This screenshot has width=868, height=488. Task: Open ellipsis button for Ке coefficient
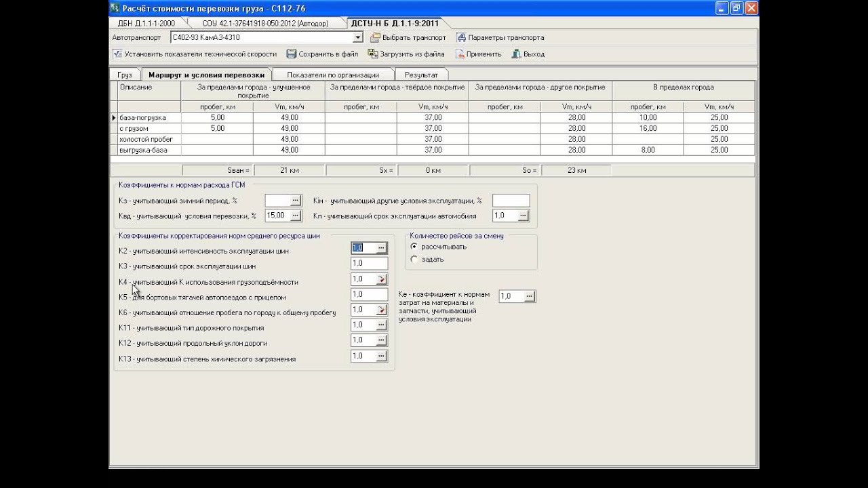click(530, 296)
